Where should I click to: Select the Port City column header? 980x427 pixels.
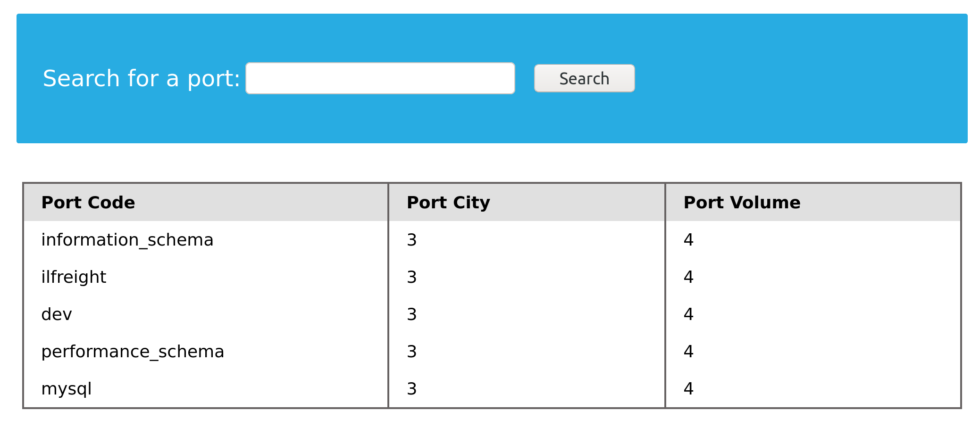pos(448,203)
